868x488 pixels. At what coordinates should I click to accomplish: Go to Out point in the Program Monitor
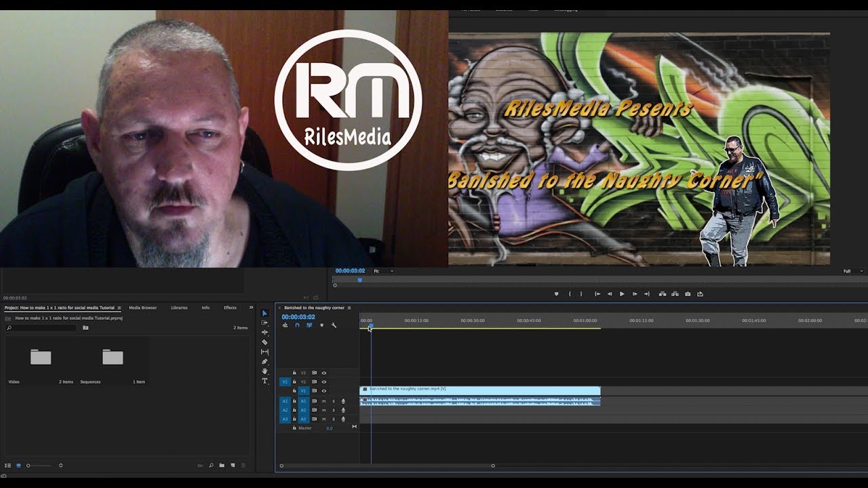[x=647, y=294]
